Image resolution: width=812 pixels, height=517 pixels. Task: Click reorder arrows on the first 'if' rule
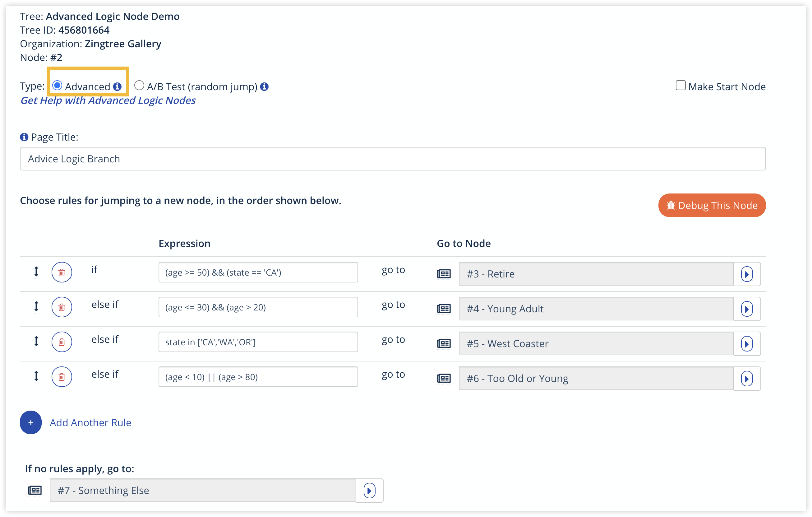[x=36, y=272]
